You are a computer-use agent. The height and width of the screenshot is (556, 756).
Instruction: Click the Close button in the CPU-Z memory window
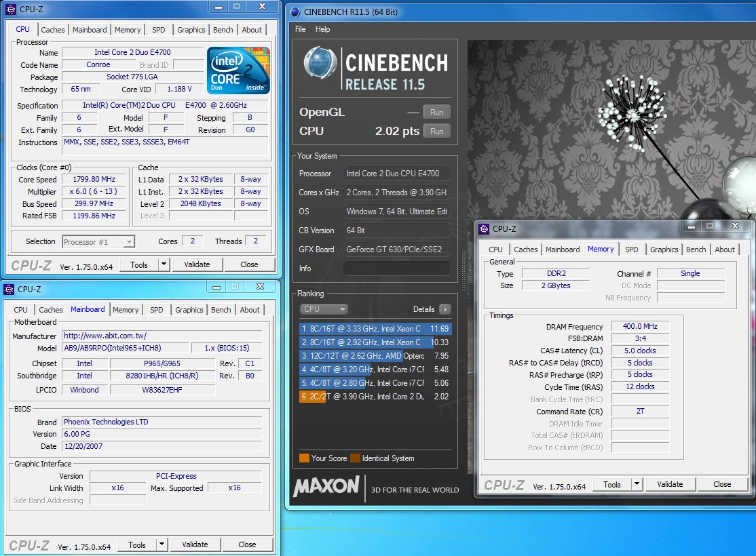722,484
